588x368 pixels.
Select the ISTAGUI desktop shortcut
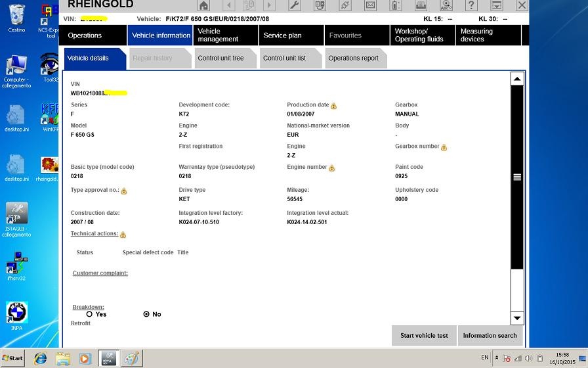(16, 219)
